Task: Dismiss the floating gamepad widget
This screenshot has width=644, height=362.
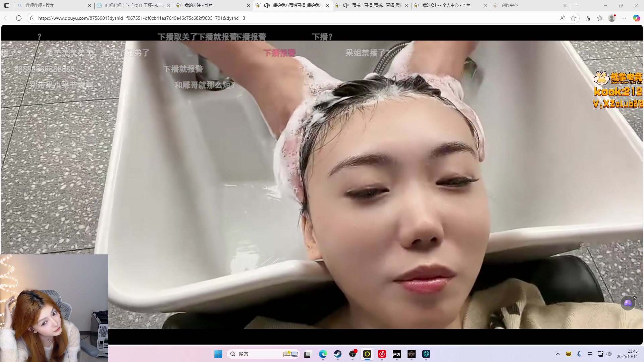Action: tap(635, 298)
